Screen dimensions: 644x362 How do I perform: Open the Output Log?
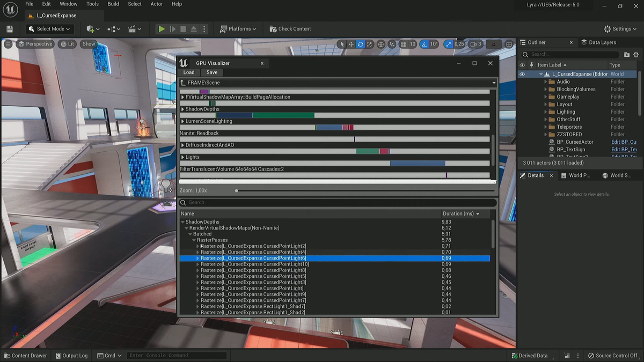pyautogui.click(x=71, y=356)
